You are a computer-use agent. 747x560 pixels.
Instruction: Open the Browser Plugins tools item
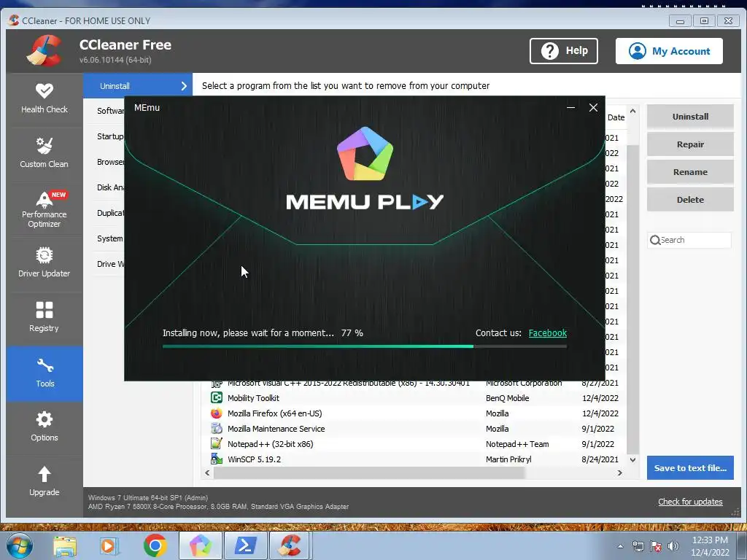[111, 162]
